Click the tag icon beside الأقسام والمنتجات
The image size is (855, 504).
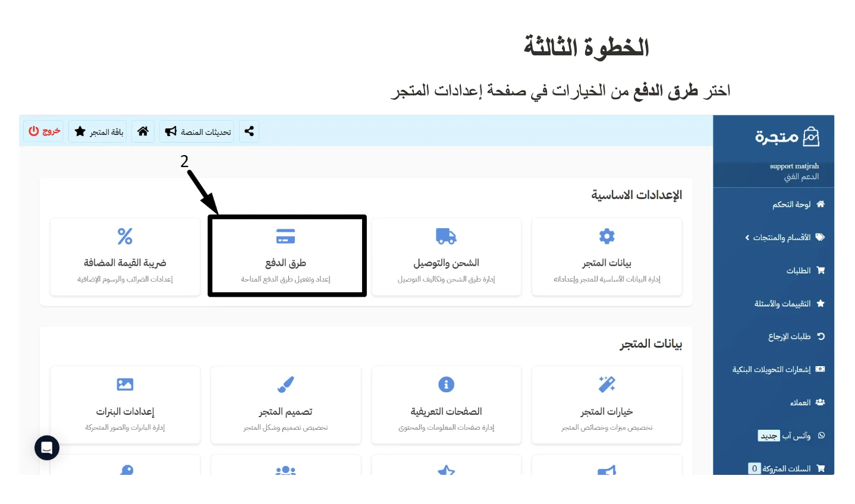coord(821,237)
